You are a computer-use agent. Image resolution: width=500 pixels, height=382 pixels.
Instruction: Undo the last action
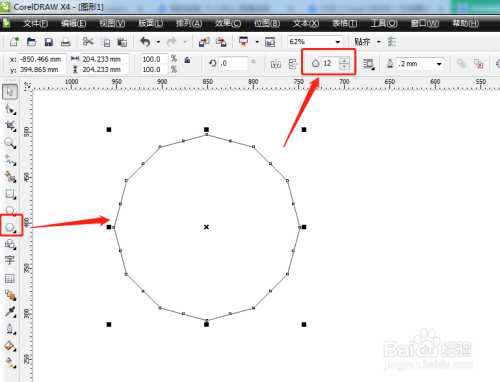[x=145, y=42]
